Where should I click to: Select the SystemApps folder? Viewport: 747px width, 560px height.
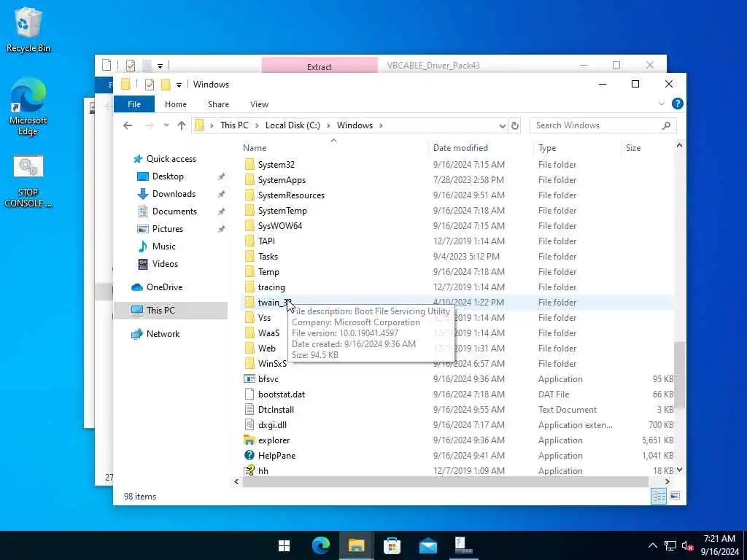point(282,180)
